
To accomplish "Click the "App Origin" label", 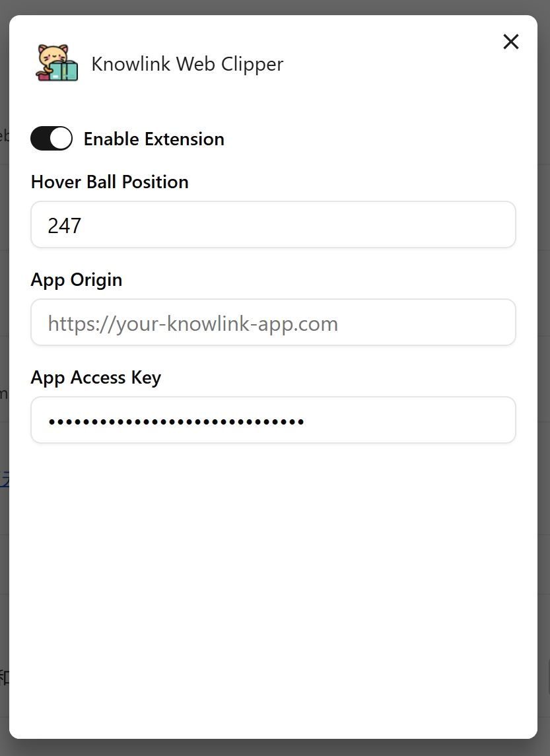I will [76, 280].
